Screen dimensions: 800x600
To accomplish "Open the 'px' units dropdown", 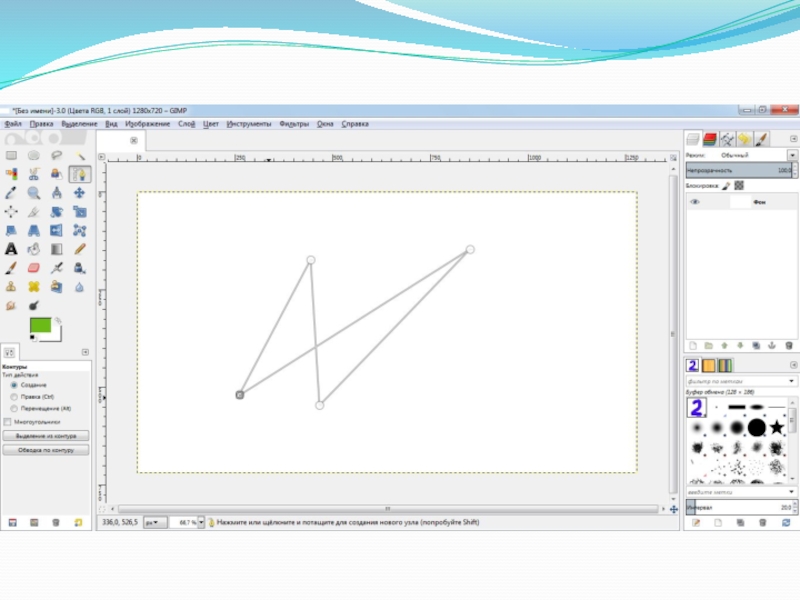I will tap(155, 522).
